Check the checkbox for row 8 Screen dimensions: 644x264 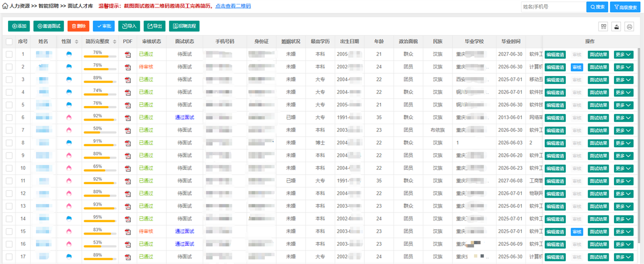(x=9, y=143)
